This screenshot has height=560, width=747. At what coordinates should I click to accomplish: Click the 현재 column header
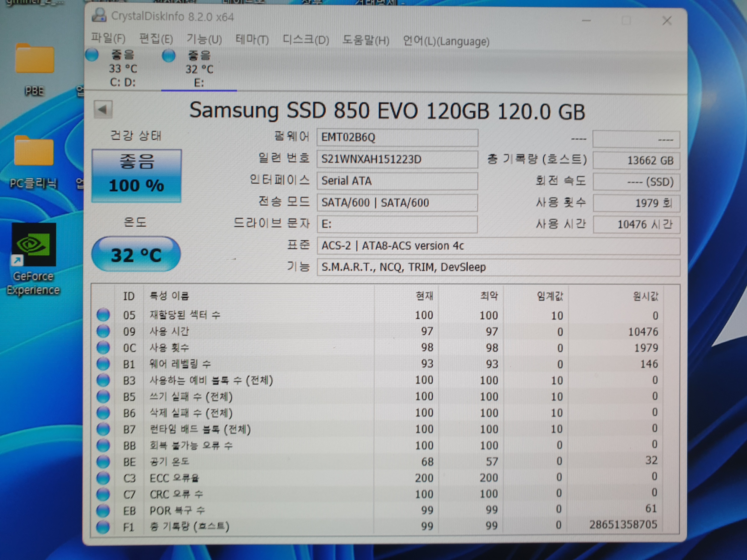click(x=424, y=296)
